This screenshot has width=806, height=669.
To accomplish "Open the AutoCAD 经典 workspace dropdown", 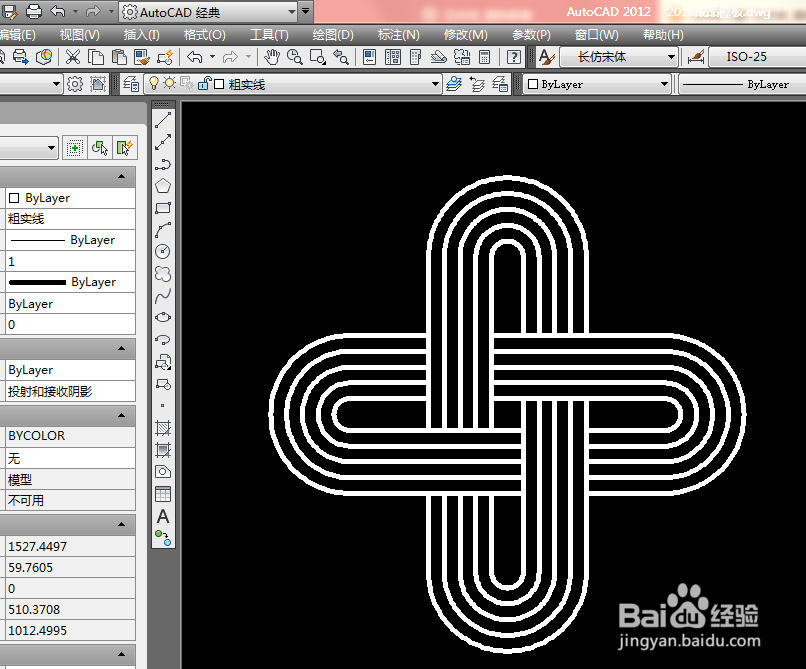I will click(x=291, y=12).
